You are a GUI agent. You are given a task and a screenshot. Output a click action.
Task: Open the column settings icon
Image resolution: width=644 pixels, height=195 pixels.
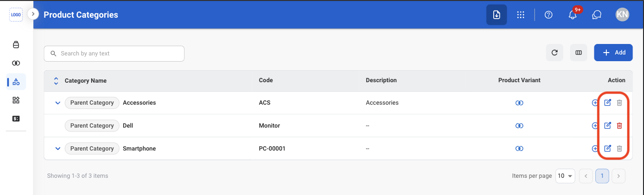coord(579,53)
